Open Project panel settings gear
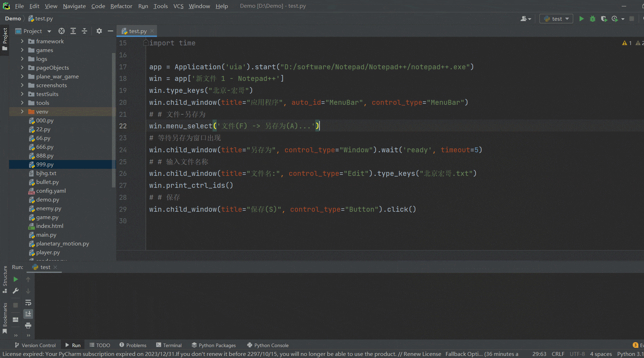Screen dimensions: 644x358 pos(99,31)
